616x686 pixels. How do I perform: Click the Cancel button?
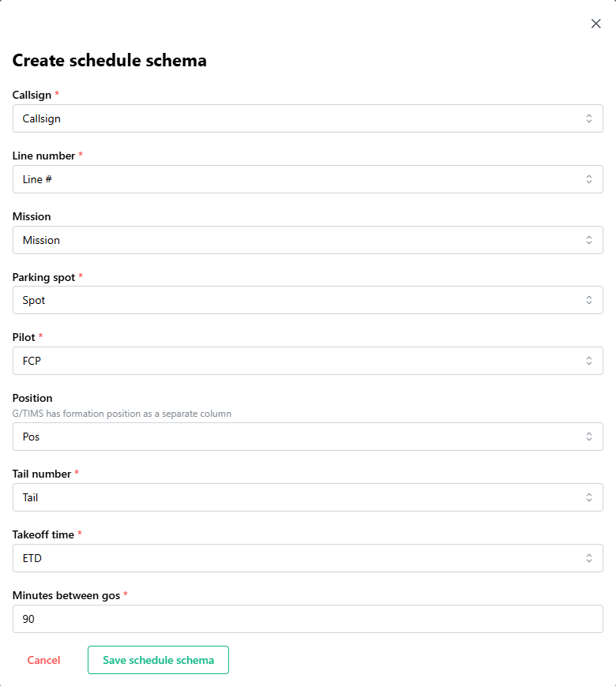(x=43, y=660)
